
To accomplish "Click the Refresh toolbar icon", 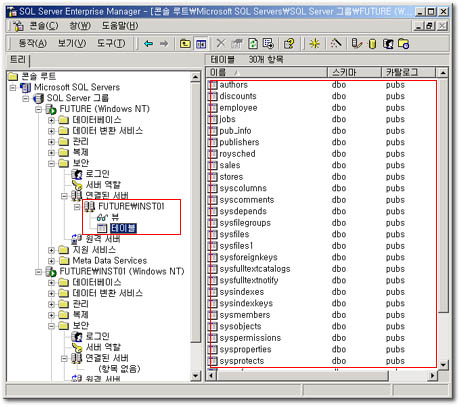I will click(x=253, y=44).
